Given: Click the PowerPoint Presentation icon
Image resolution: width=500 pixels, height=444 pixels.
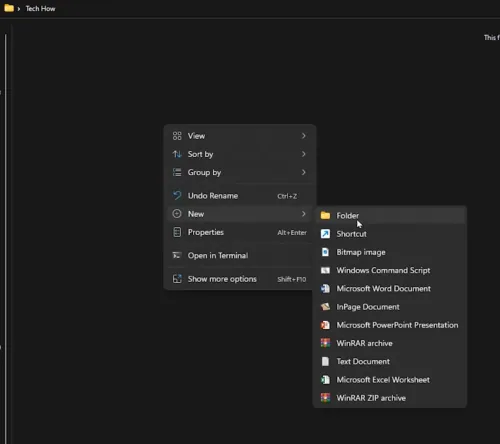Looking at the screenshot, I should coord(325,325).
